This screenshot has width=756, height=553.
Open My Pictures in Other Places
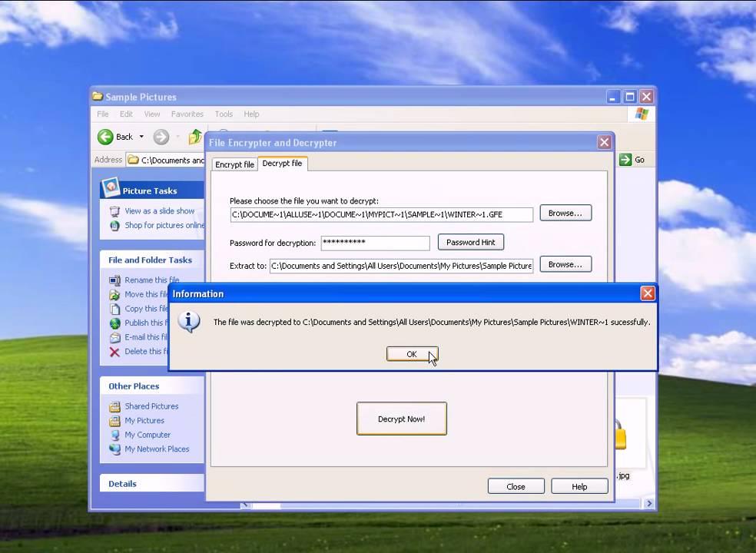point(144,420)
